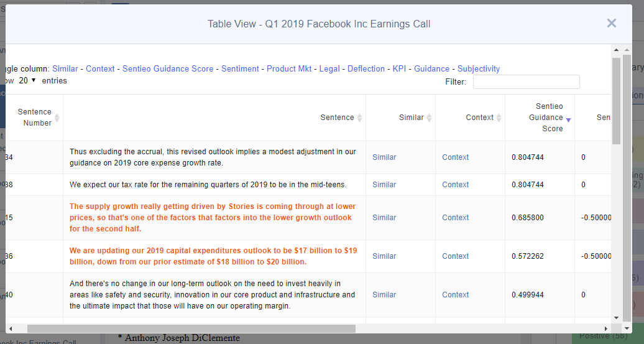Open Similar link for revised outlook sentence
The width and height of the screenshot is (644, 344).
384,157
